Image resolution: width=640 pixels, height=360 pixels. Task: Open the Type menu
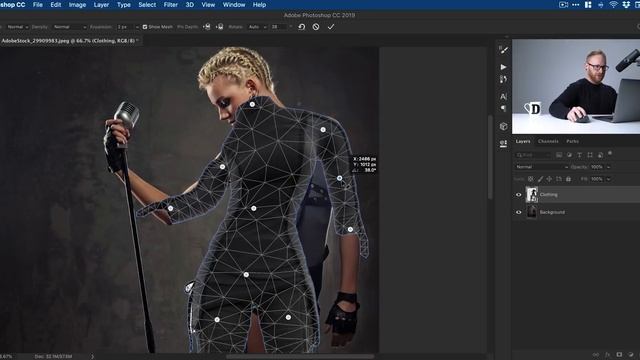pyautogui.click(x=124, y=5)
